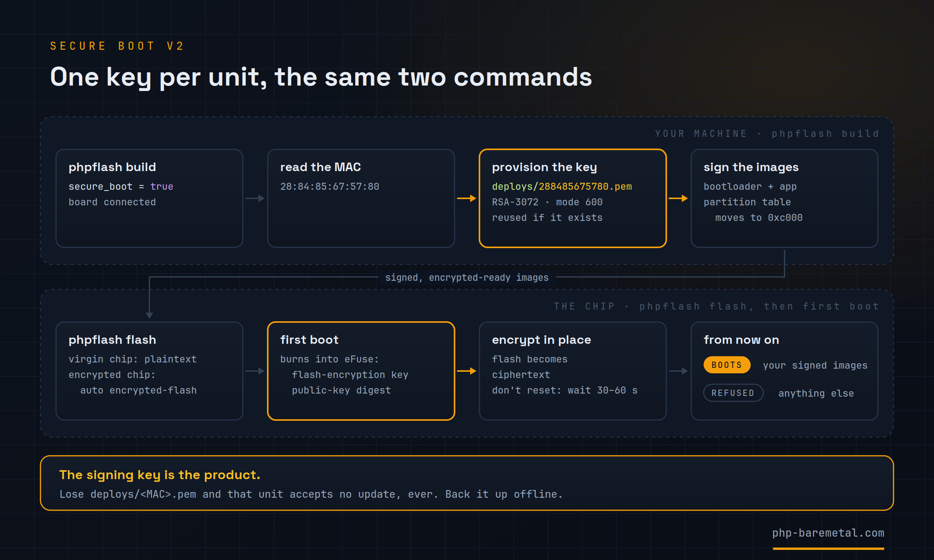
Task: Click the 'SECURE BOOT V2' eyebrow label
Action: tap(117, 46)
